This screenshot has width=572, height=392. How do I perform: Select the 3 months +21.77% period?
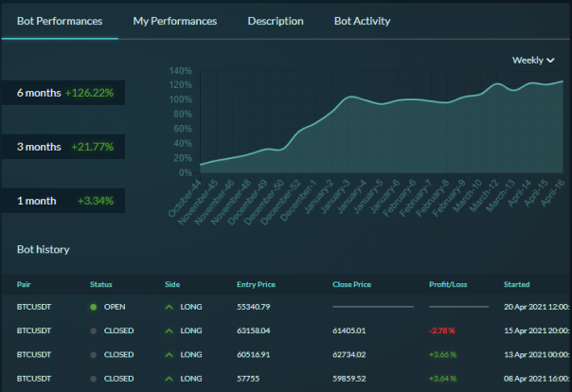63,147
